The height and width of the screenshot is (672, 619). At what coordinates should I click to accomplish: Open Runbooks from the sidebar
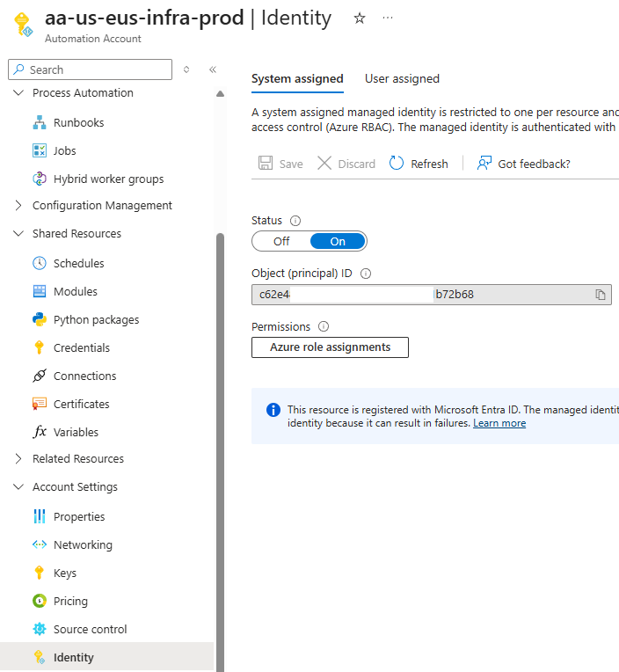(78, 122)
